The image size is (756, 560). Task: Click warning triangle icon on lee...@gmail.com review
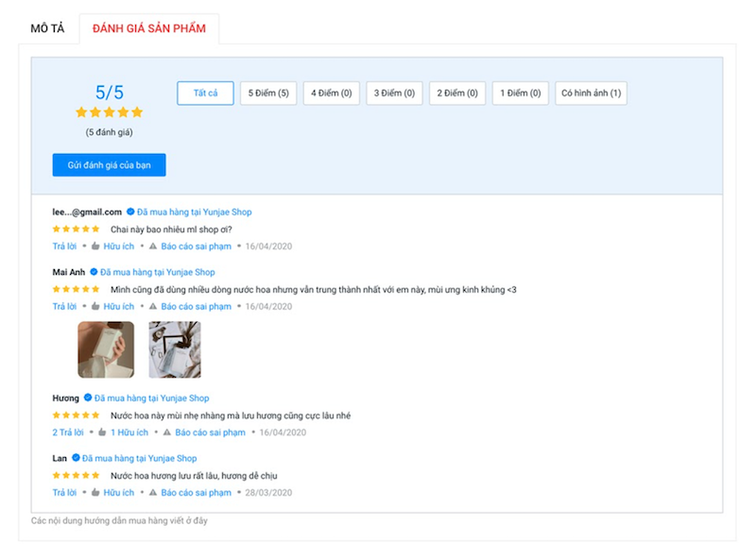coord(153,246)
